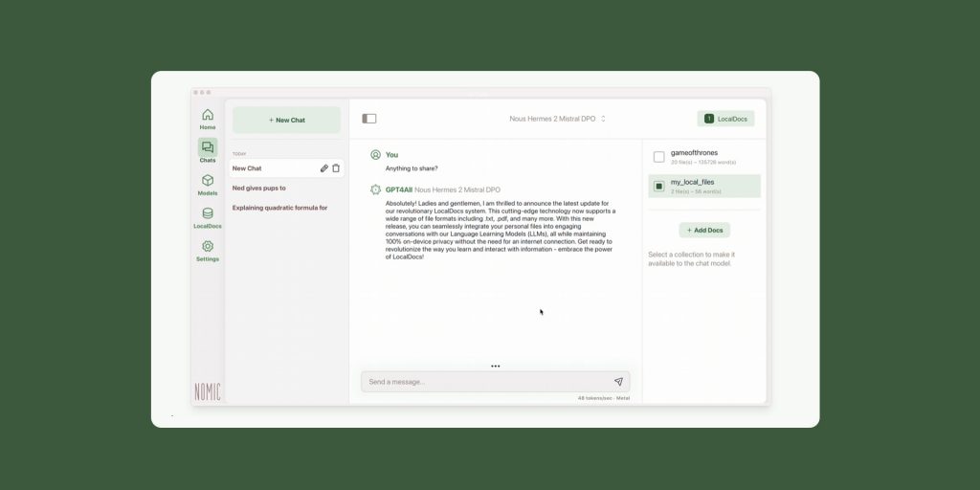Screen dimensions: 980x490
Task: Open the 'Ned gives pups to' chat
Action: (258, 189)
